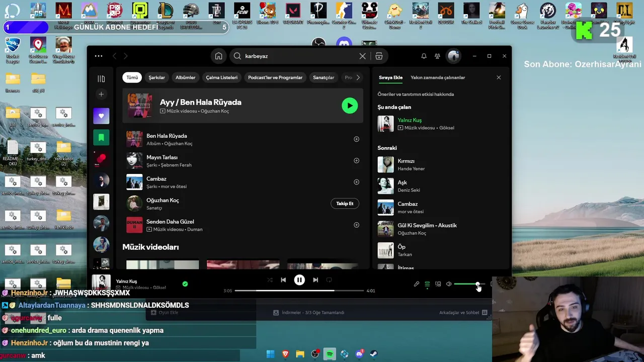Image resolution: width=644 pixels, height=362 pixels.
Task: Follow Oğuzhan Koç with Takip Et button
Action: (345, 204)
